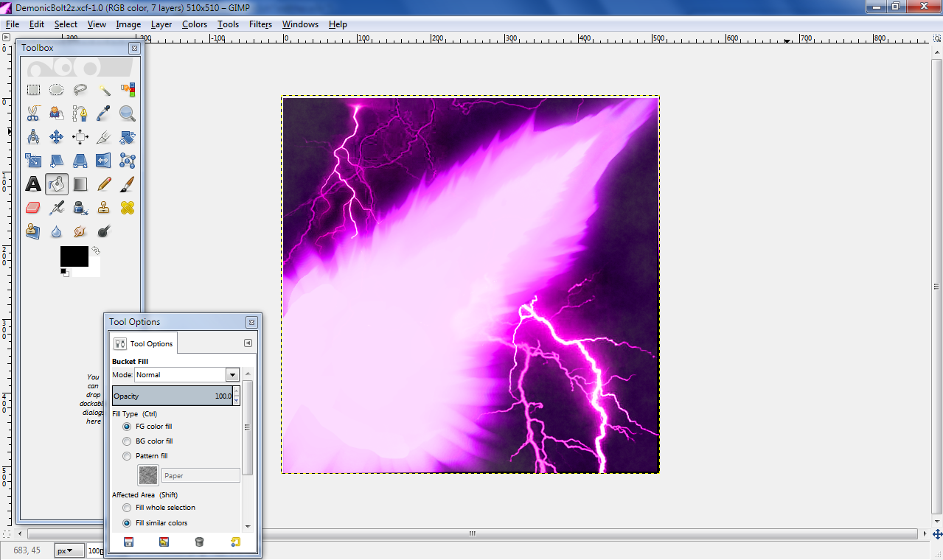Image resolution: width=943 pixels, height=560 pixels.
Task: Select the Alignment tool
Action: 80,137
